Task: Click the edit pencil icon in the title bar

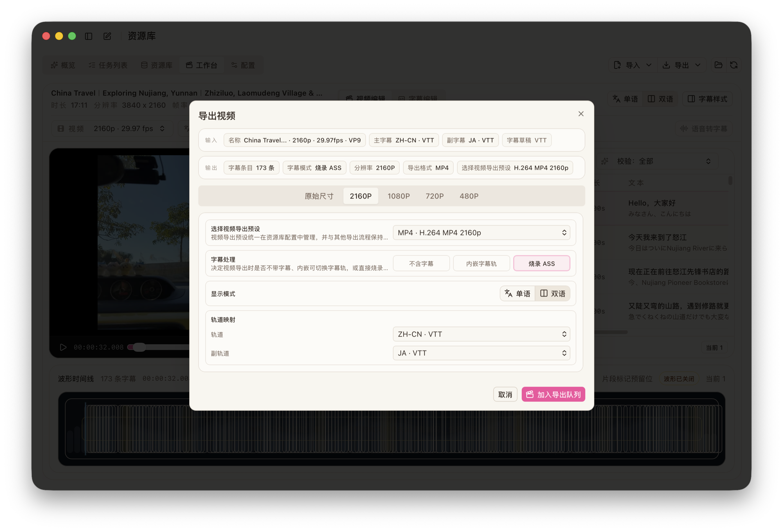Action: point(107,36)
